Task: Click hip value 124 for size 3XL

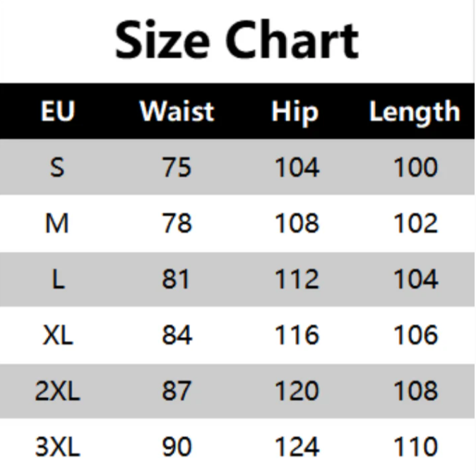Action: coord(296,447)
